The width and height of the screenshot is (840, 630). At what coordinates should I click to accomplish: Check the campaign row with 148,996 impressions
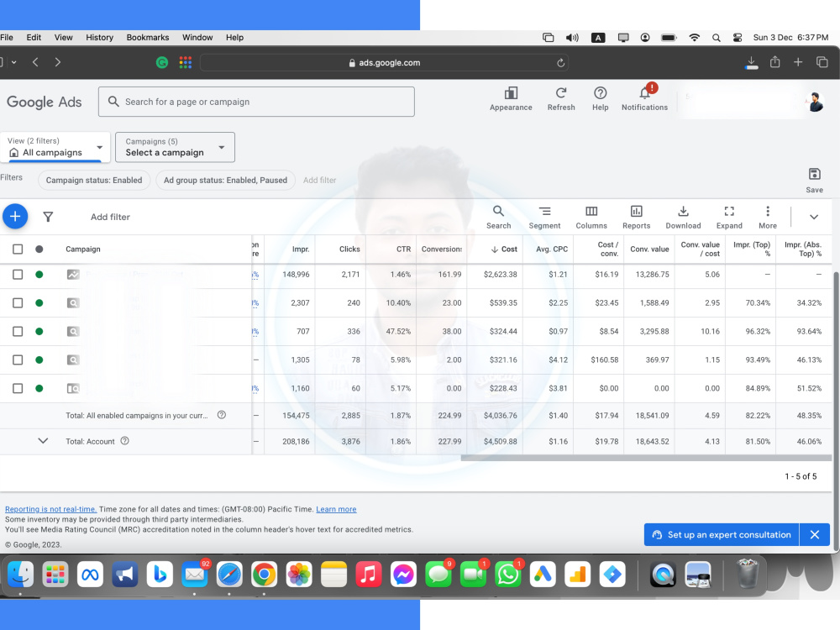click(x=18, y=275)
